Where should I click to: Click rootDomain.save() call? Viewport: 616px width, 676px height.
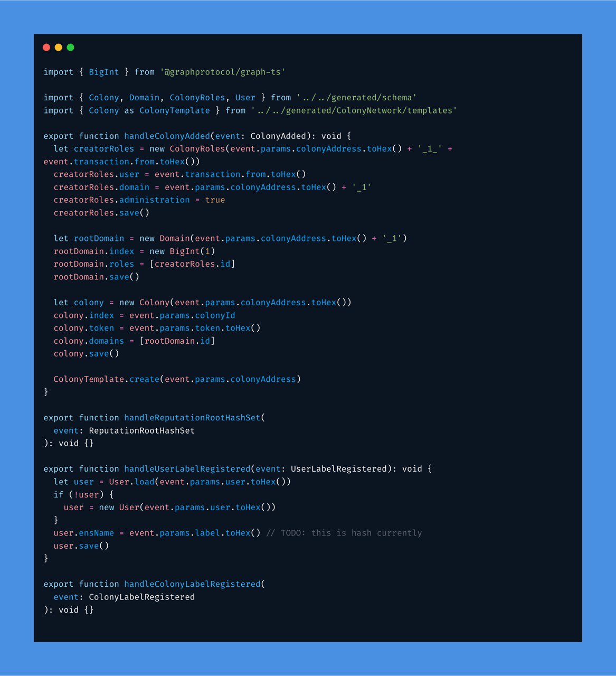[97, 277]
